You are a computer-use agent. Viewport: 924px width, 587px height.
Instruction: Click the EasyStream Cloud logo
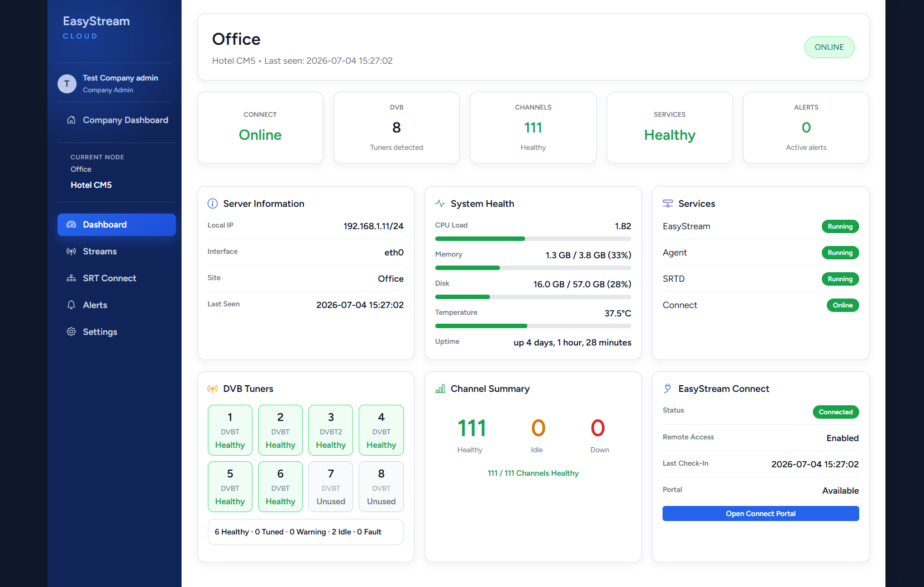(96, 27)
